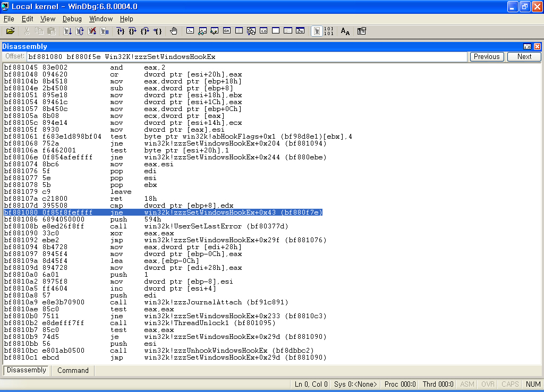
Task: Click the Previous button
Action: point(487,56)
